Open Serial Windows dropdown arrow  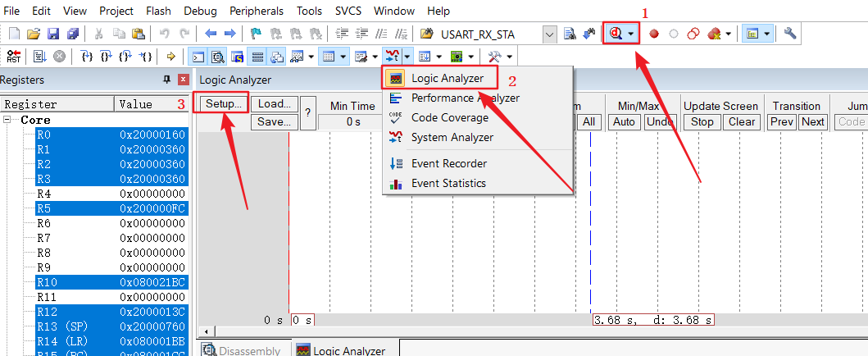375,57
